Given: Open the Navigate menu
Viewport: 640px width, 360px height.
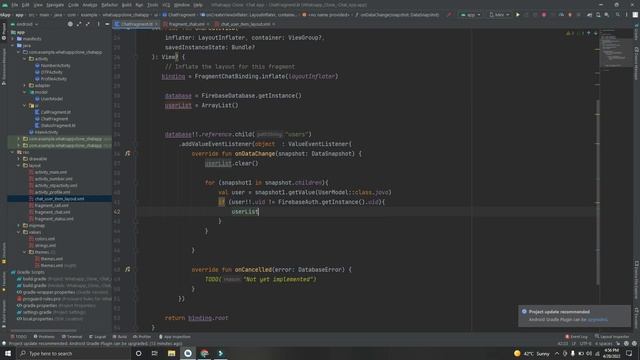Looking at the screenshot, I should (x=55, y=5).
